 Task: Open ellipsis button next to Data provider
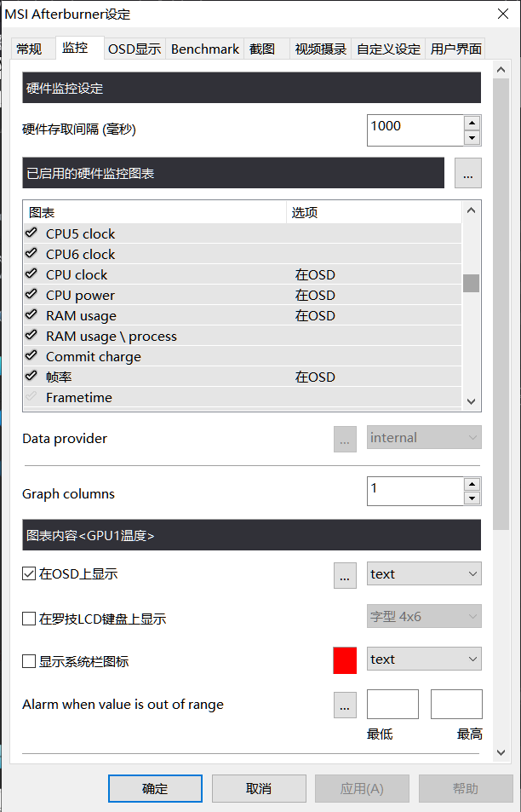tap(345, 439)
